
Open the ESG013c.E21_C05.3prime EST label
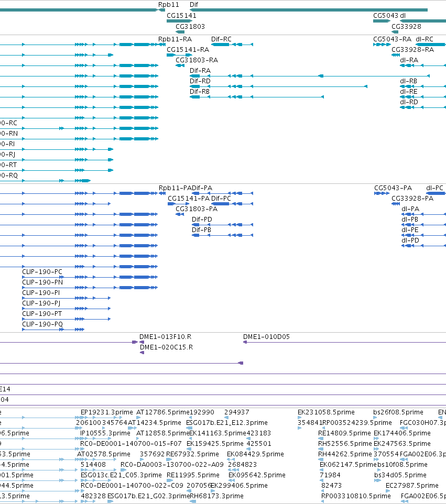(121, 475)
